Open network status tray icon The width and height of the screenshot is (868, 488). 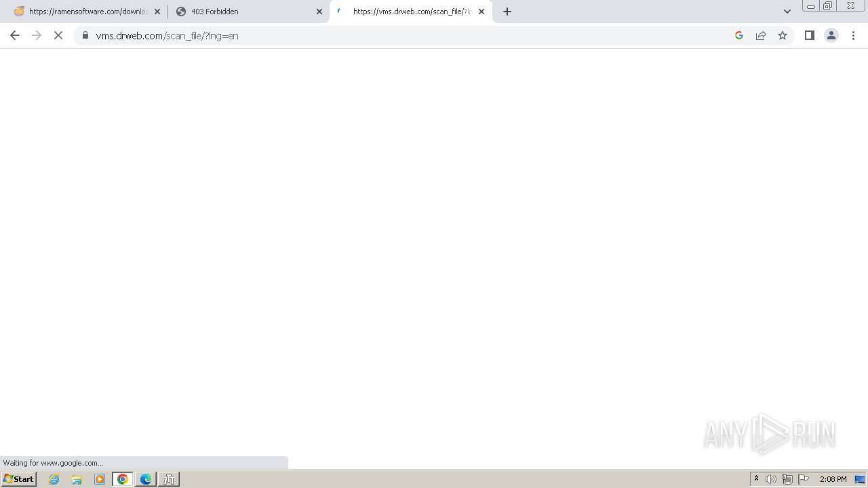click(787, 479)
